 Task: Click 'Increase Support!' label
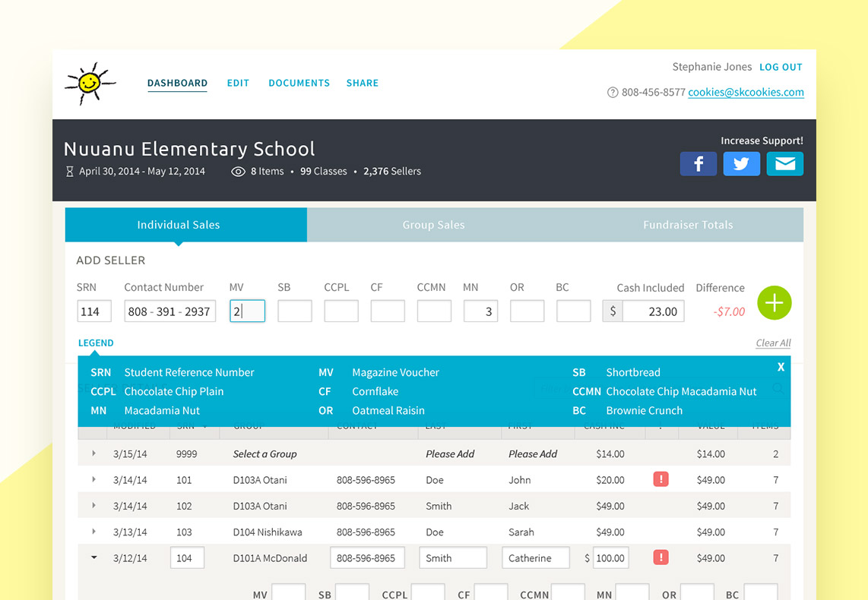tap(762, 141)
